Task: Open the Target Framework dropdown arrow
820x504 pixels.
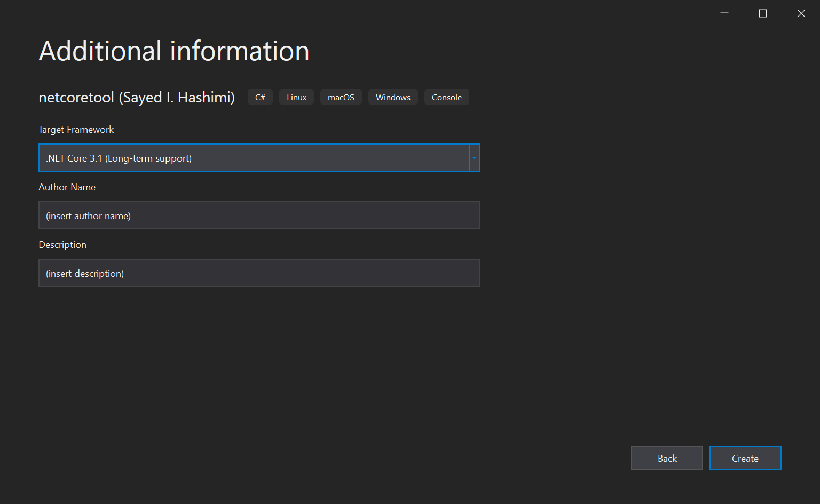Action: coord(474,158)
